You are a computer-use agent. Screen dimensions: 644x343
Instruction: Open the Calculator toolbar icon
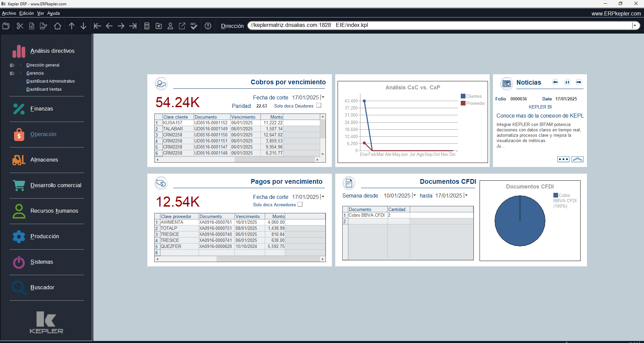pos(147,26)
